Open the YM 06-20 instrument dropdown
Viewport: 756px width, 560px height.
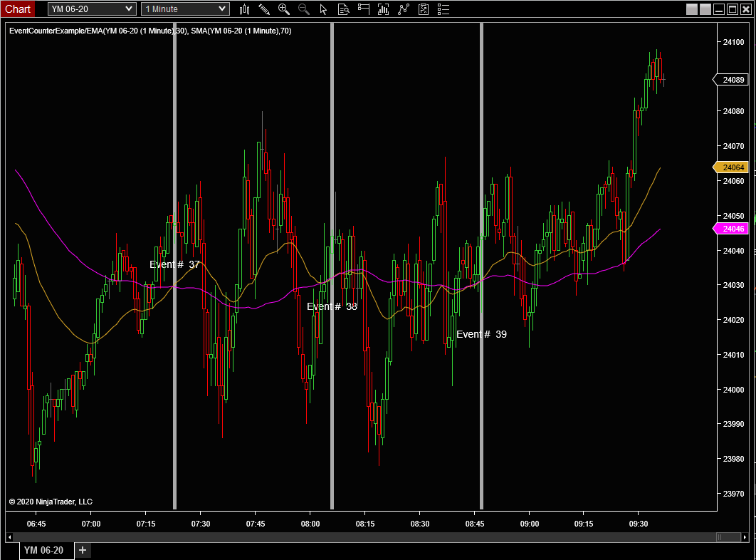92,9
